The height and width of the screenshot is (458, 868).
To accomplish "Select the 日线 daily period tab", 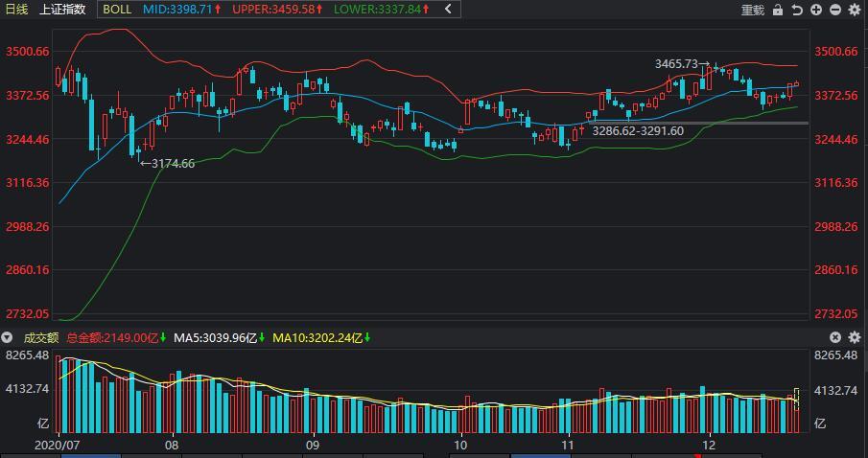I will (x=18, y=10).
